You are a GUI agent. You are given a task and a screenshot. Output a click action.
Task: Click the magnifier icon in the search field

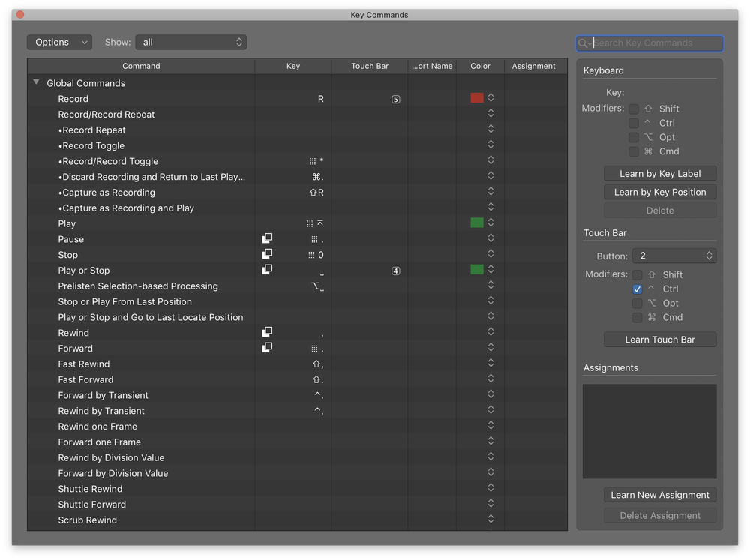(583, 43)
